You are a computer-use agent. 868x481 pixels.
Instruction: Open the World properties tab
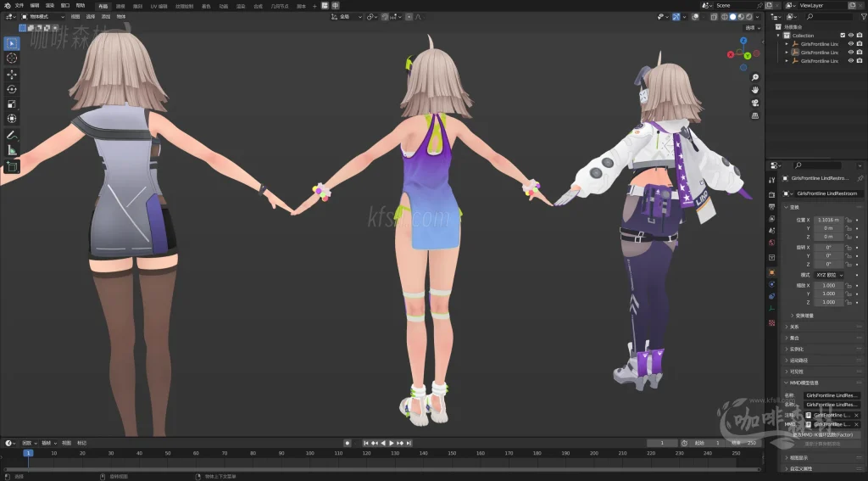click(771, 243)
